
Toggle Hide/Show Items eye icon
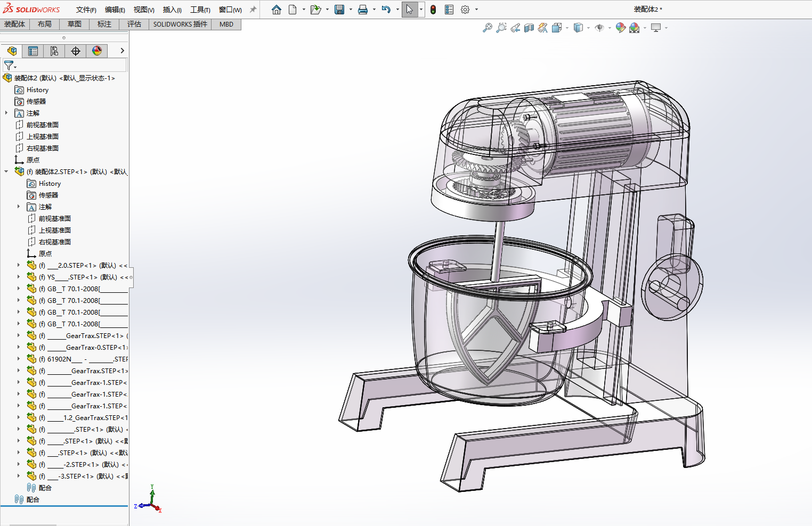click(x=599, y=28)
